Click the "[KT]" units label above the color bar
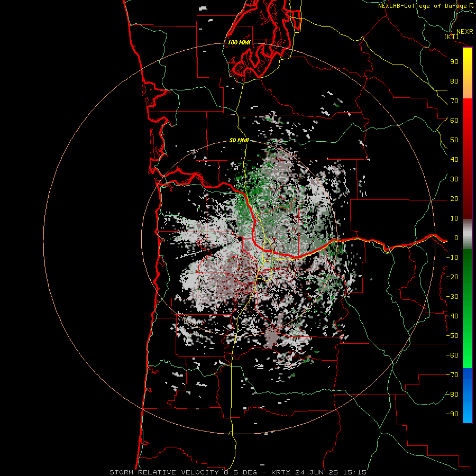The height and width of the screenshot is (476, 476). (452, 36)
